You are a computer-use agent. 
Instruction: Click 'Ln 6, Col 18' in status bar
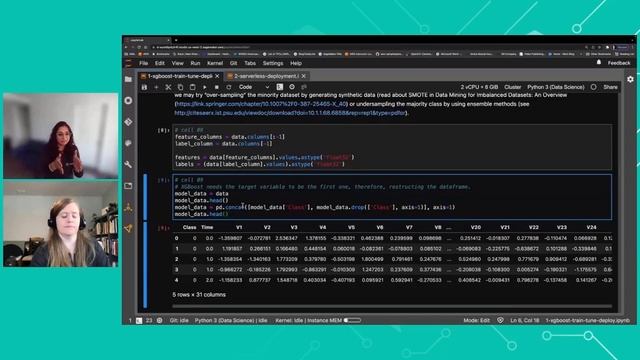tap(525, 320)
